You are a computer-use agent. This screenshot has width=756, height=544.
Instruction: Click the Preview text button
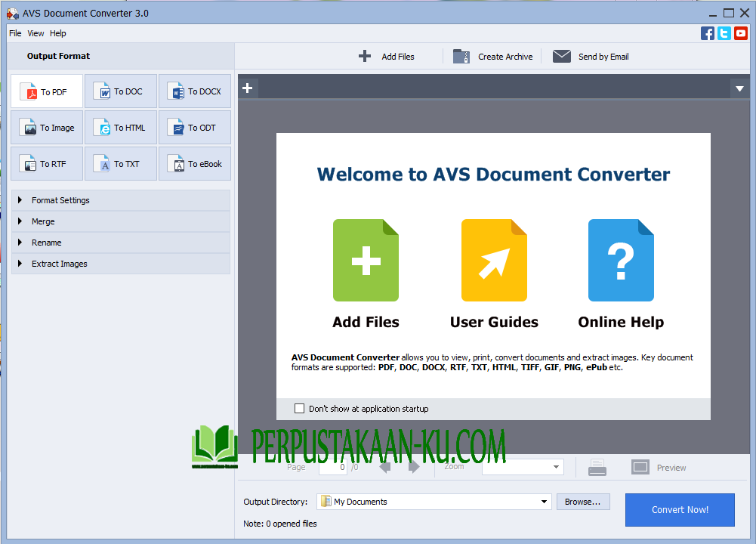[671, 468]
